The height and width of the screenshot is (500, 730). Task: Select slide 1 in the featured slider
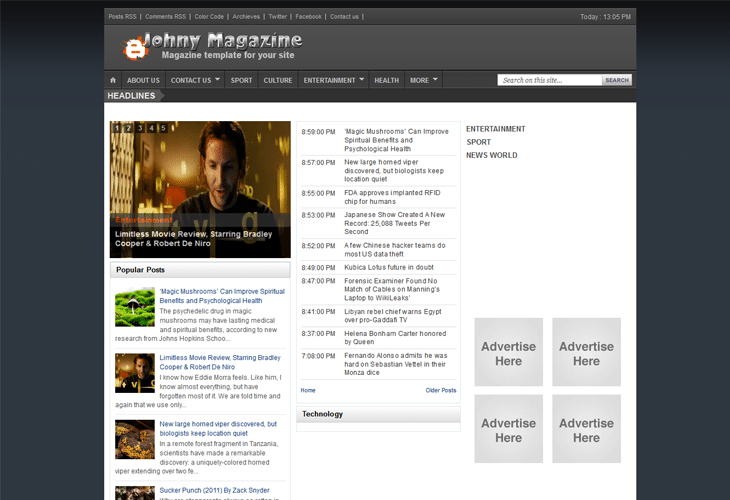pyautogui.click(x=117, y=128)
